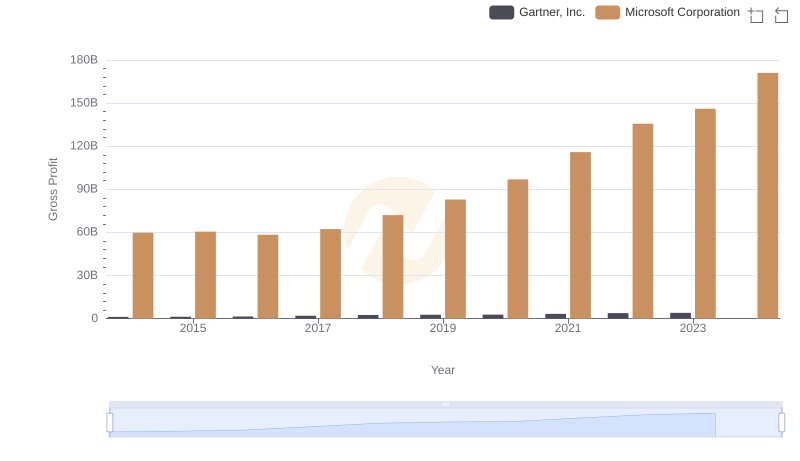Click the Year axis title
Image resolution: width=800 pixels, height=461 pixels.
coord(443,370)
